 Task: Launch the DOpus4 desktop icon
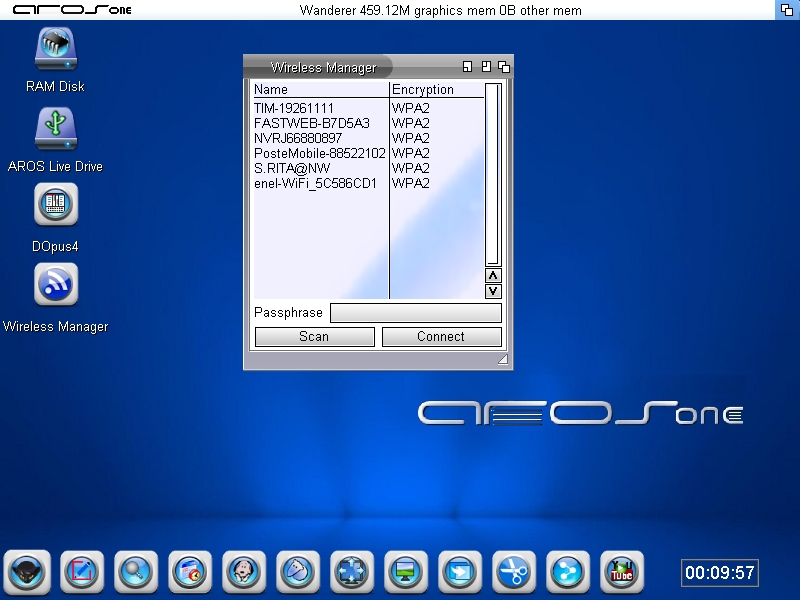[x=56, y=204]
